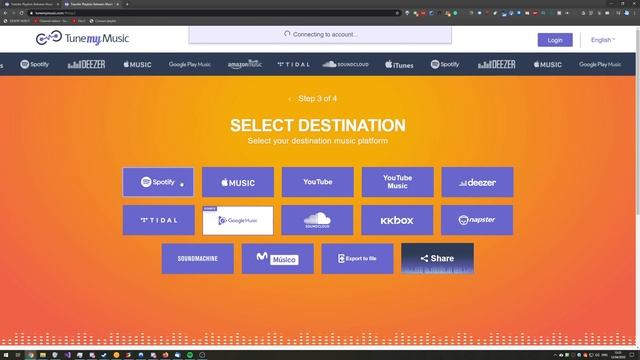Choose the Apple Music destination tile
The width and height of the screenshot is (640, 360).
[x=238, y=182]
